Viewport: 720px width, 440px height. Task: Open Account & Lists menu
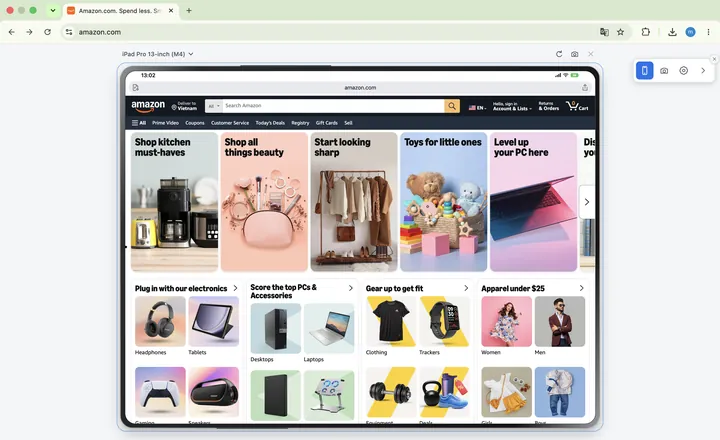(x=512, y=106)
